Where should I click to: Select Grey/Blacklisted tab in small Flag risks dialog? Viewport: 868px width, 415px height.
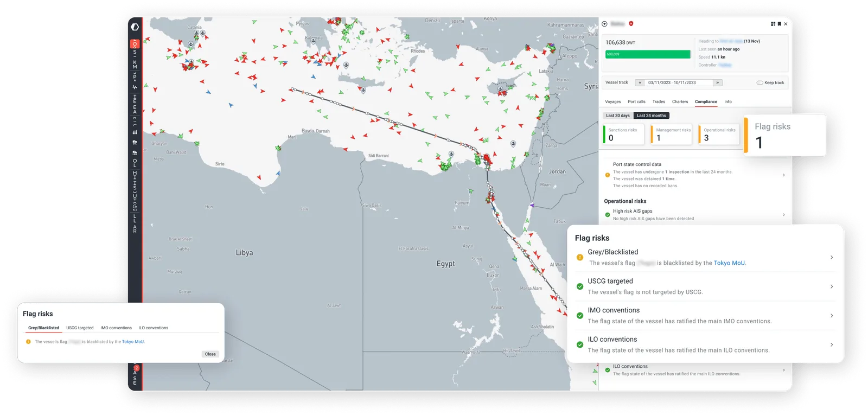44,328
